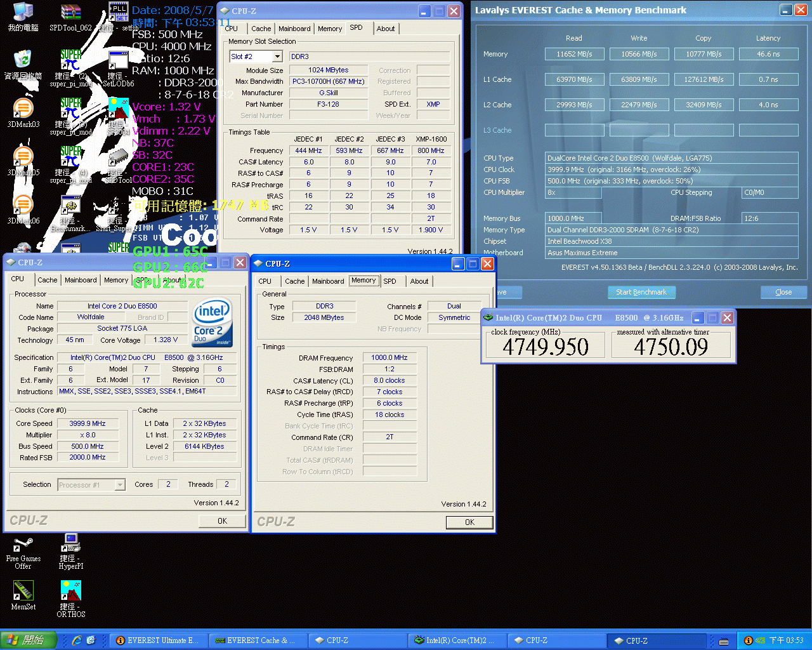
Task: Select Memory tab in processor CPU-Z window
Action: [x=116, y=280]
